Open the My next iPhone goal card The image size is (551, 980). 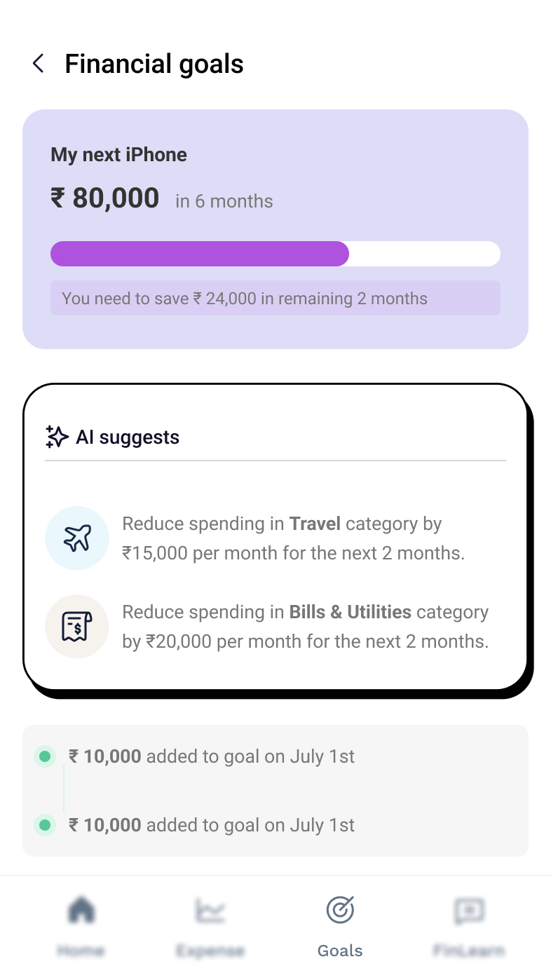tap(275, 229)
